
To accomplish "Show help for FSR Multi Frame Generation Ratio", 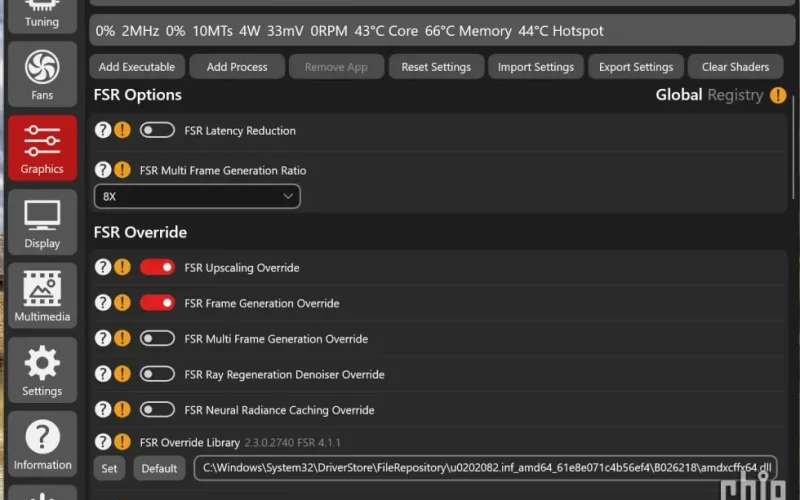I will click(x=103, y=170).
